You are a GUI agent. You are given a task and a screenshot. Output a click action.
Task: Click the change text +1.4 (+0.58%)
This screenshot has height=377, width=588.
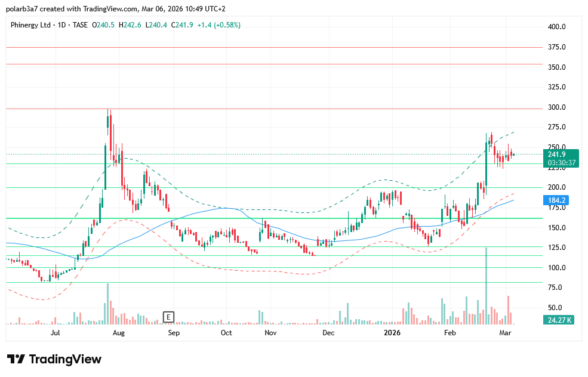tap(219, 25)
